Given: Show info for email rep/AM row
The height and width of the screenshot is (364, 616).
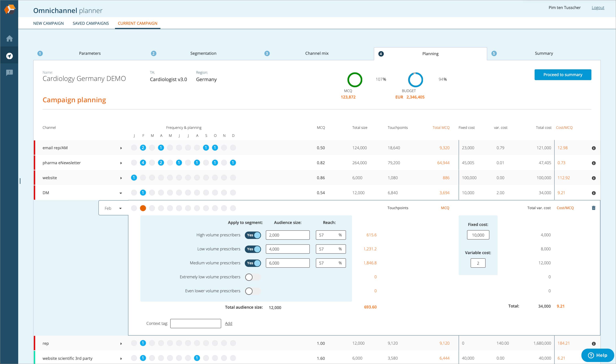Looking at the screenshot, I should point(594,148).
